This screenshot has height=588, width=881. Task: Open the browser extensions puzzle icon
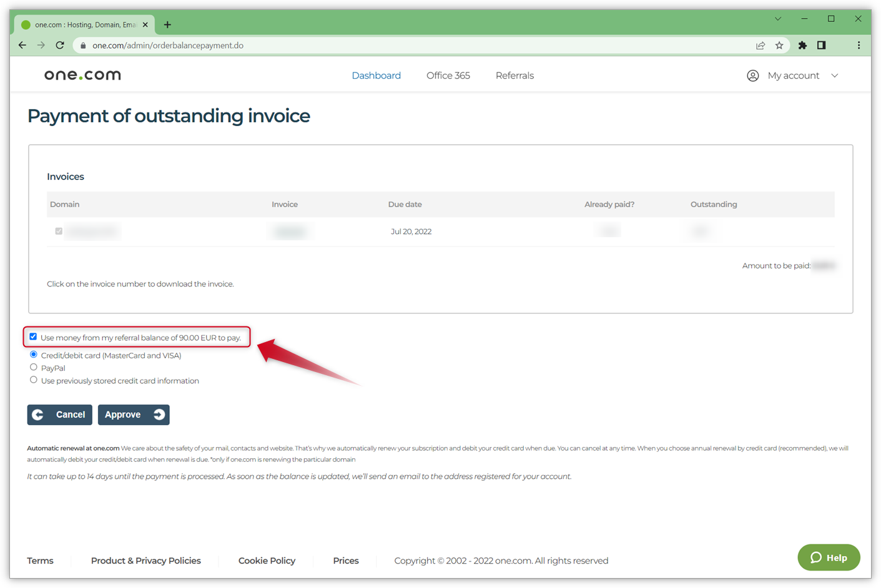[x=802, y=45]
